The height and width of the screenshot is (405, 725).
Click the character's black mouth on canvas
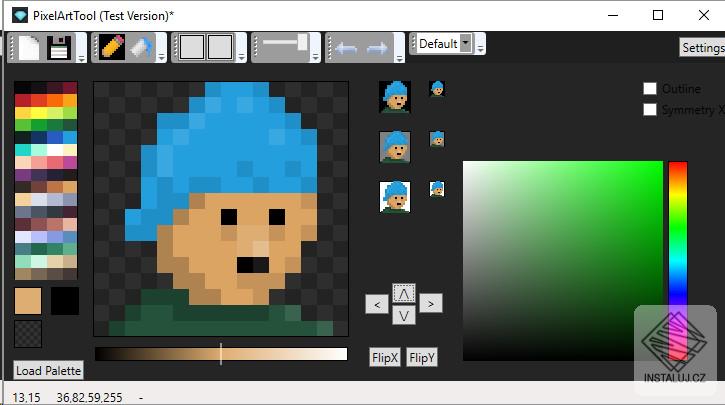click(253, 265)
